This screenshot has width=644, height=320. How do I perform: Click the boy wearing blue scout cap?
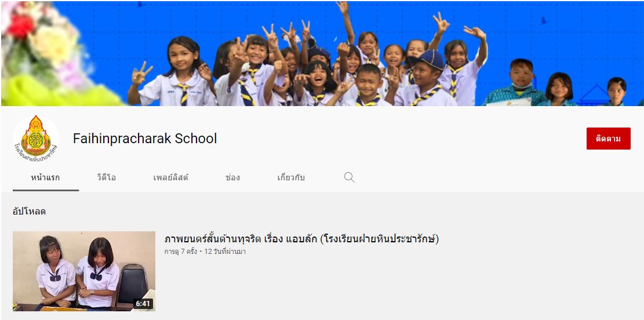click(x=425, y=78)
